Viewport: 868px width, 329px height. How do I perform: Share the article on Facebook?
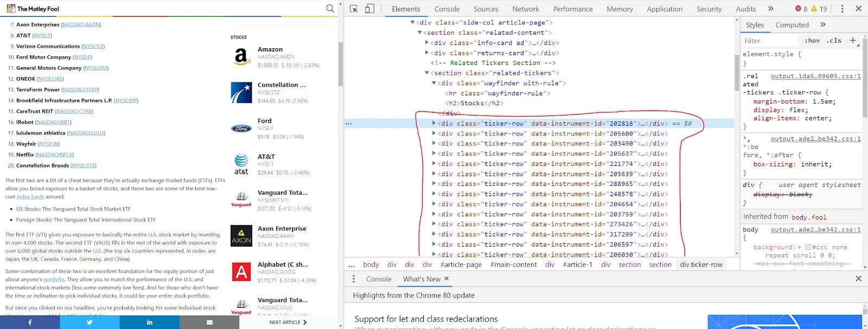click(x=30, y=322)
